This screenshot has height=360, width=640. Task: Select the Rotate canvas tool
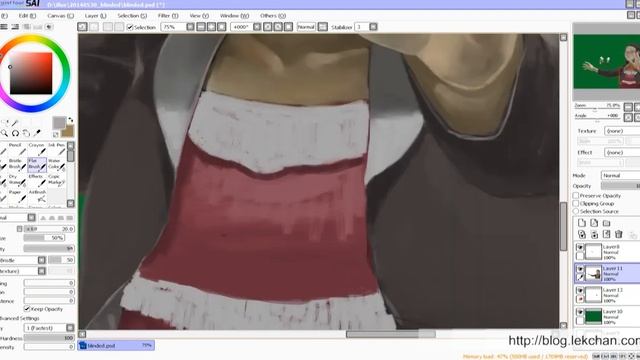point(15,133)
